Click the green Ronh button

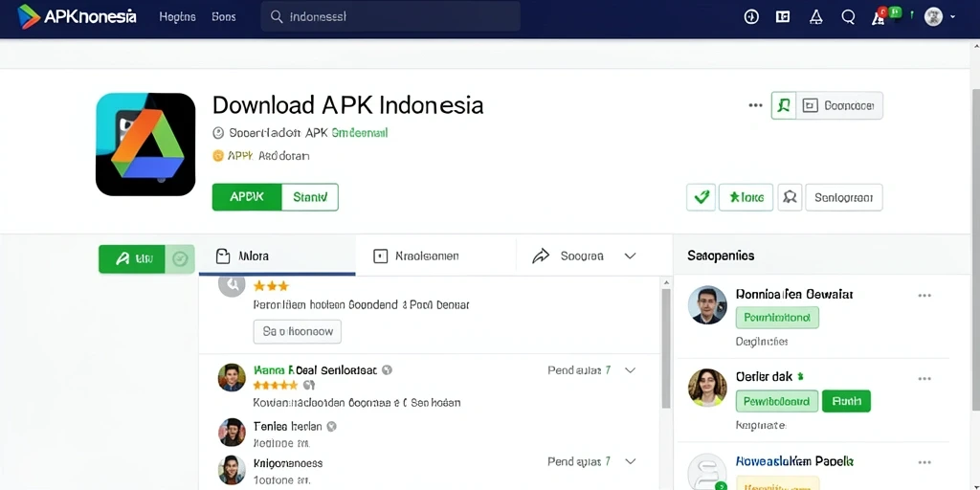tap(846, 401)
